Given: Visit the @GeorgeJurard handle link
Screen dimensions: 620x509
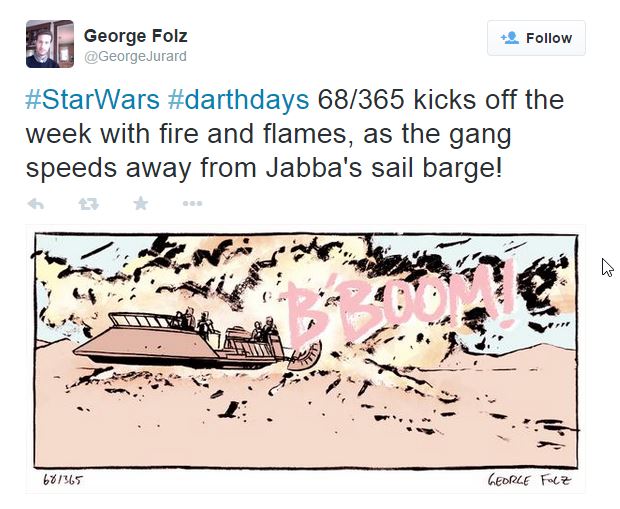Looking at the screenshot, I should tap(136, 56).
